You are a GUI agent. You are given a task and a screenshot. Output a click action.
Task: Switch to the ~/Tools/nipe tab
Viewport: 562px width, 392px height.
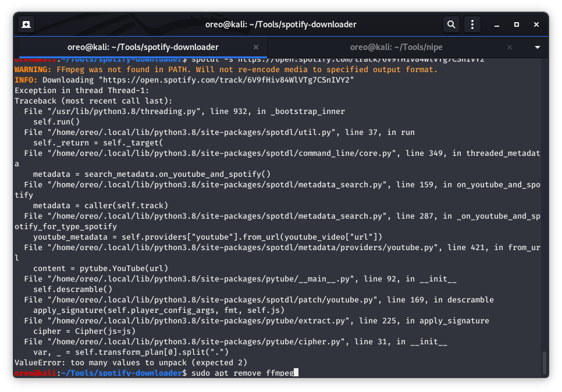tap(396, 47)
